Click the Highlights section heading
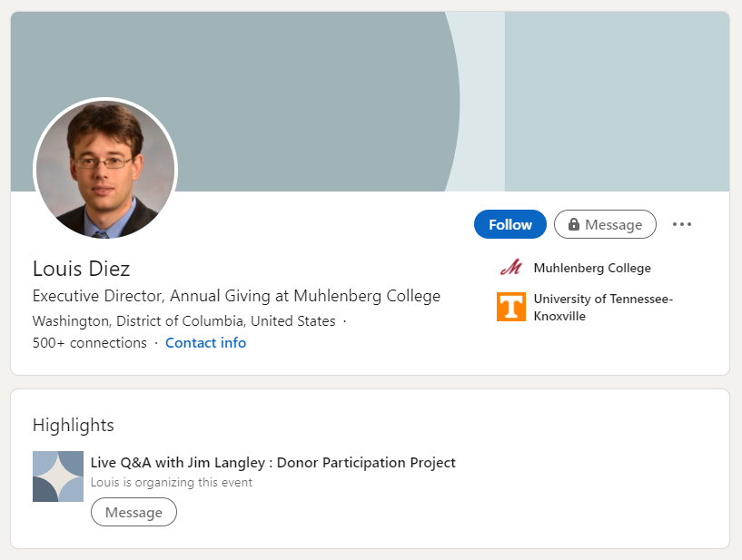This screenshot has width=742, height=560. pos(74,425)
